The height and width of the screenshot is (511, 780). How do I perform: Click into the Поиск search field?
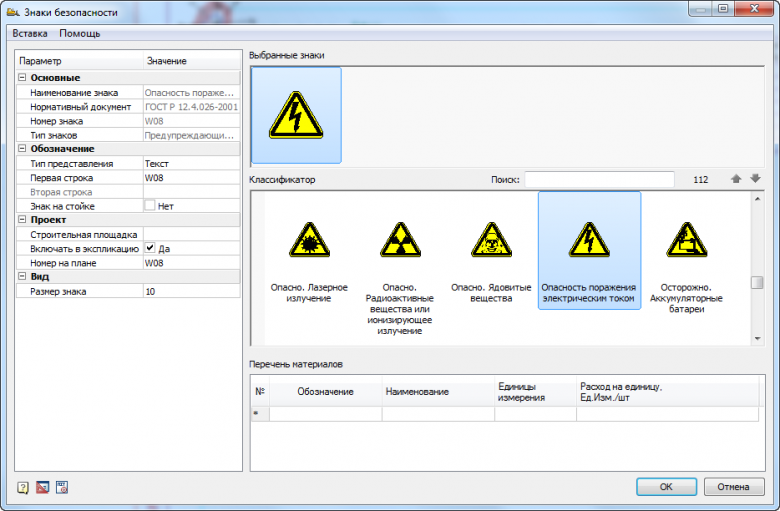[x=599, y=180]
